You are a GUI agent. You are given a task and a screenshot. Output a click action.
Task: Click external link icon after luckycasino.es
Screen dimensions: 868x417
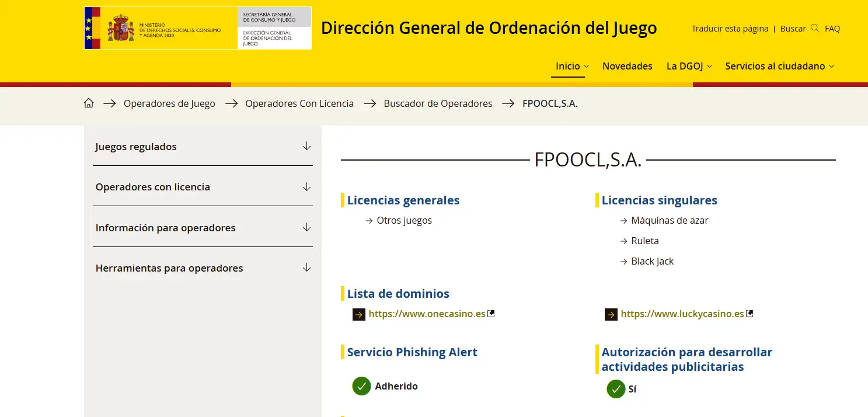click(750, 314)
